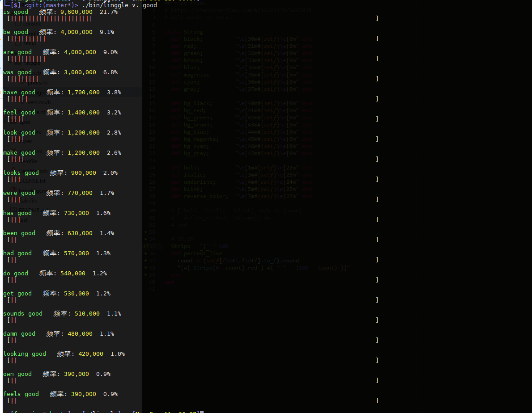Screen dimensions: 532x413
Task: Click the percentage 1.6%
Action: 103,213
